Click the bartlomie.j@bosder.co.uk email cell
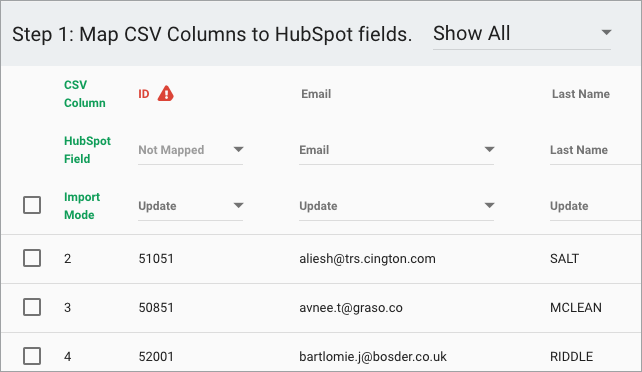Screen dimensions: 642x372 [373, 356]
